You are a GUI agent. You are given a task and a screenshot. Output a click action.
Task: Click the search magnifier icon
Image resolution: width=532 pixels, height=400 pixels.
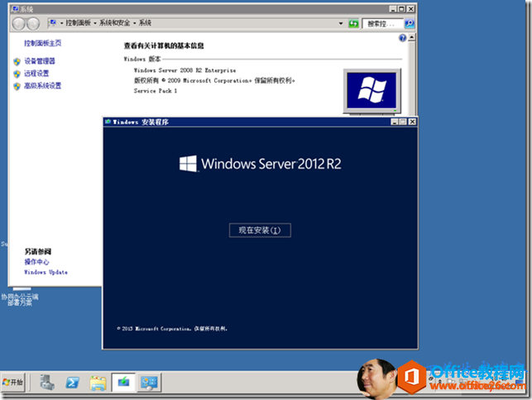pos(410,23)
